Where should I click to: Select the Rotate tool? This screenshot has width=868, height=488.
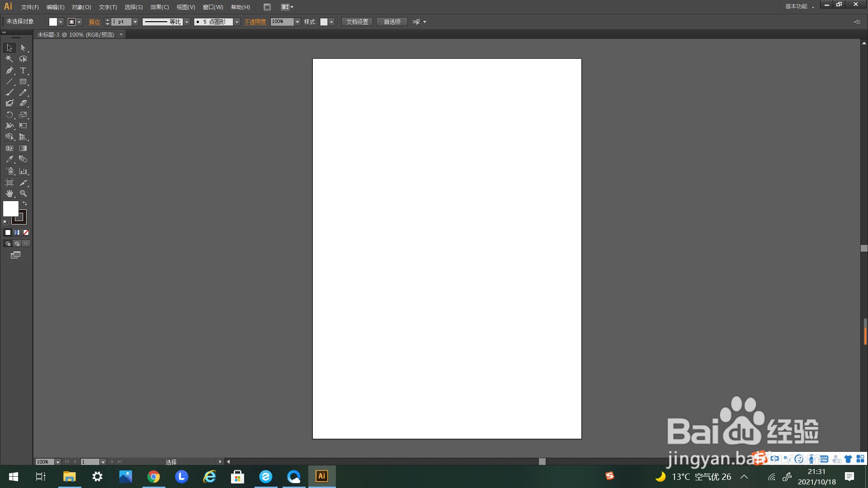tap(9, 115)
